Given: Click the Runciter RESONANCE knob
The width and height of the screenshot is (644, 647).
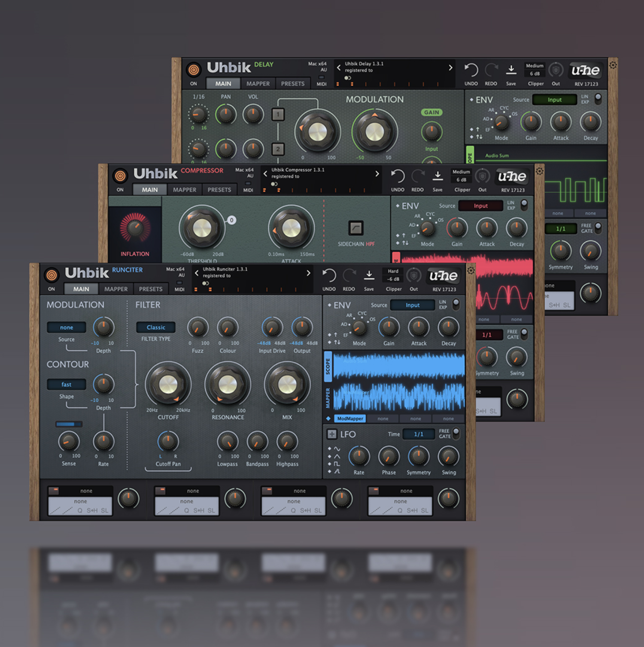Looking at the screenshot, I should [228, 385].
